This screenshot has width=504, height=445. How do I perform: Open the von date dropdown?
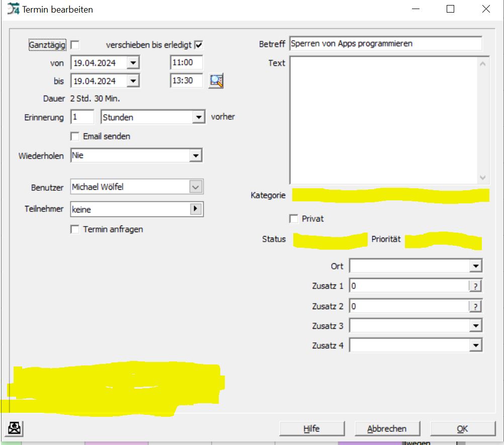[x=132, y=63]
